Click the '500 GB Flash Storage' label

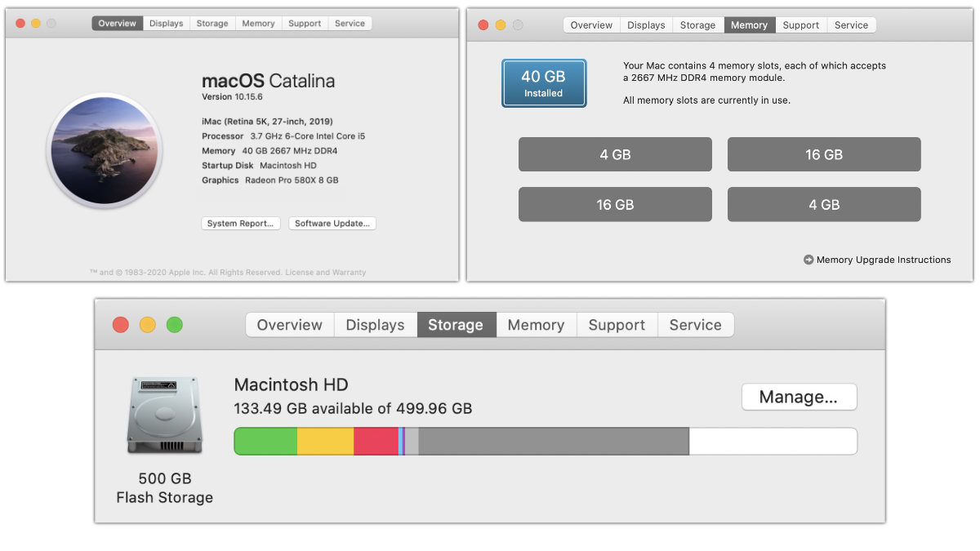coord(165,488)
